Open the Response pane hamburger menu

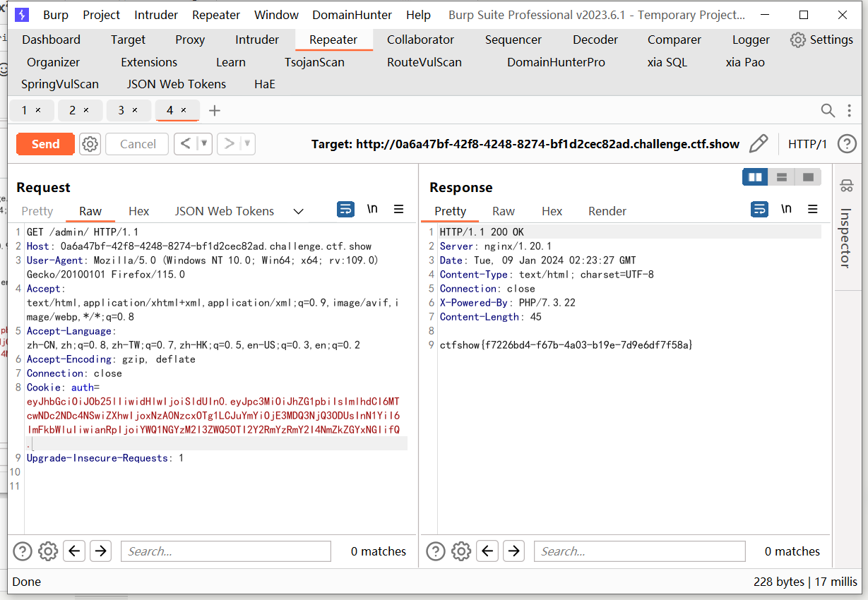point(812,209)
